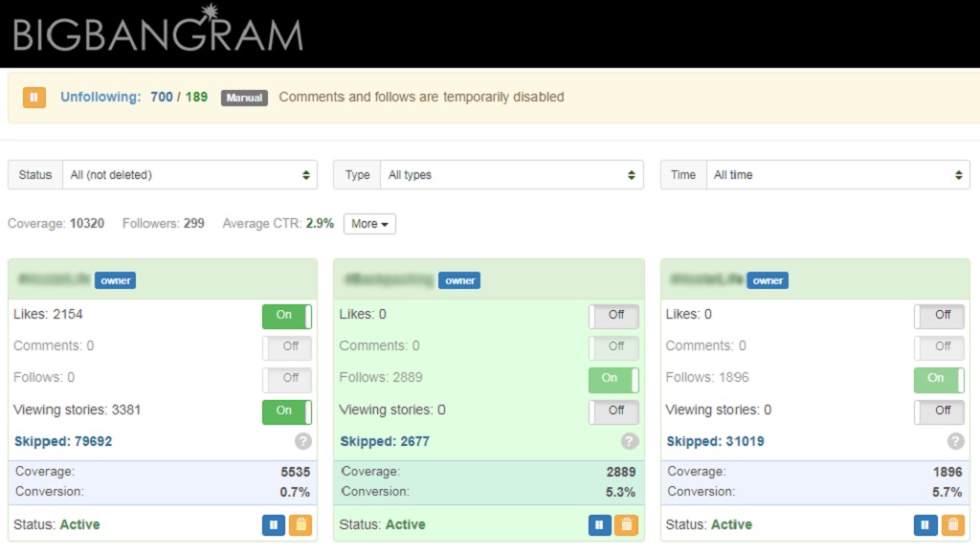The height and width of the screenshot is (555, 980).
Task: Click Status: Active on the Follows: 2889 card
Action: tap(383, 524)
